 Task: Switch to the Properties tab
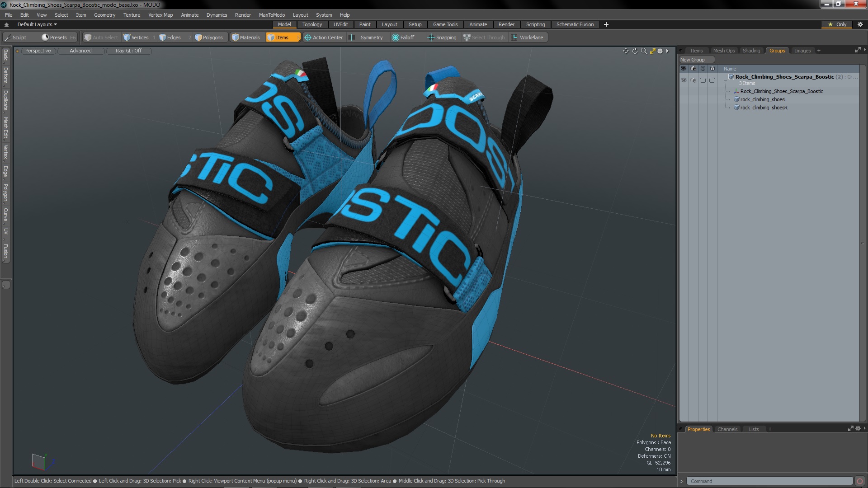[698, 429]
